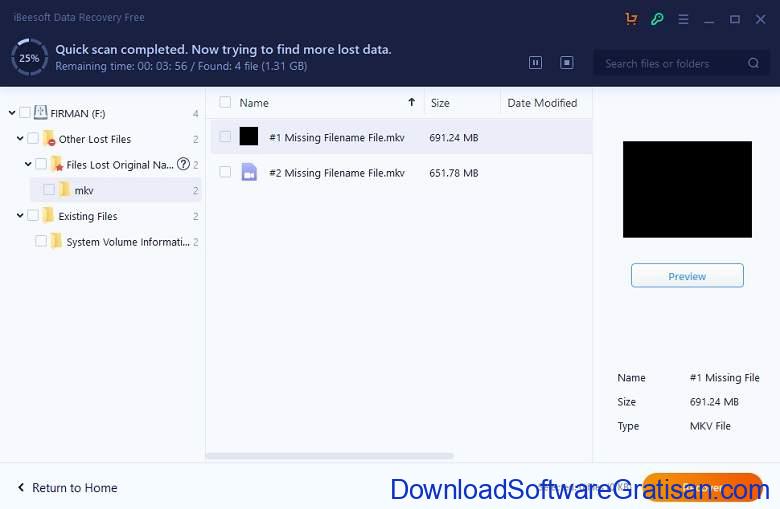
Task: Click the Preview button
Action: click(x=687, y=276)
